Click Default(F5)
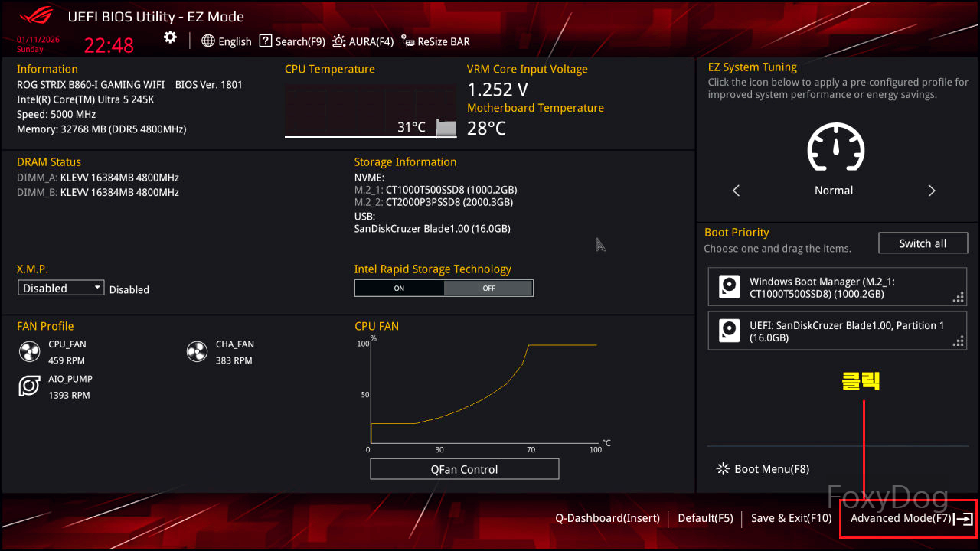The width and height of the screenshot is (980, 551). pyautogui.click(x=705, y=518)
